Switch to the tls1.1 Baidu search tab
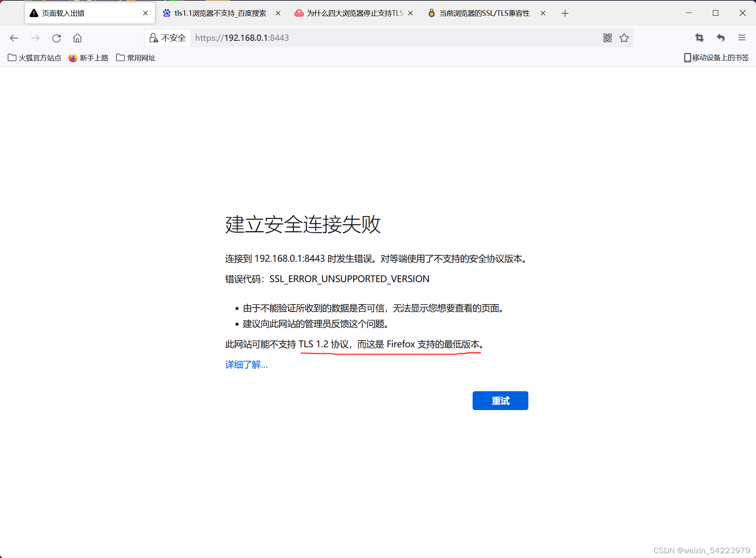 [x=220, y=13]
